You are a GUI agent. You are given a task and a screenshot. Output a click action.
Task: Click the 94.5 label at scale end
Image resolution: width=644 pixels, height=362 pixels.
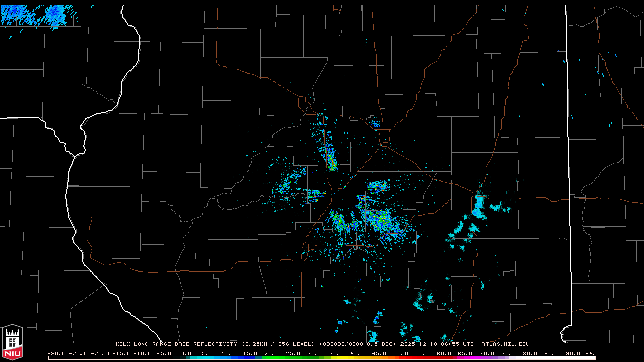coord(592,353)
